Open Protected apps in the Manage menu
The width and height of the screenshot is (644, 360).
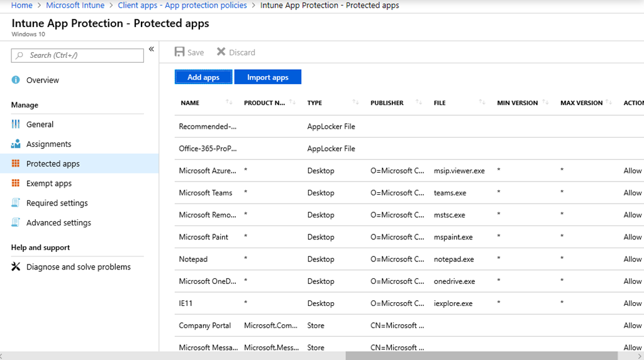53,164
